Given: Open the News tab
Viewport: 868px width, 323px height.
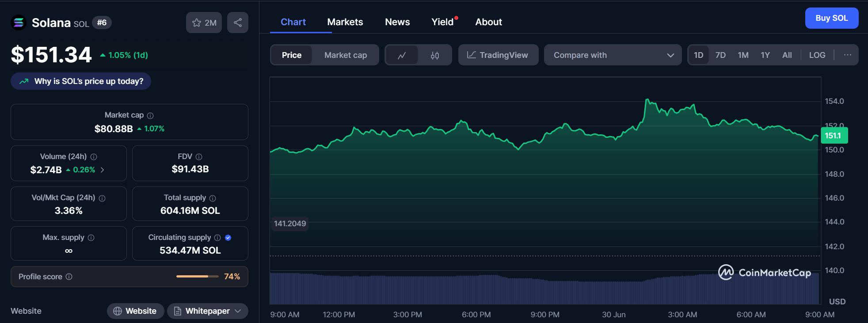Looking at the screenshot, I should (x=397, y=22).
